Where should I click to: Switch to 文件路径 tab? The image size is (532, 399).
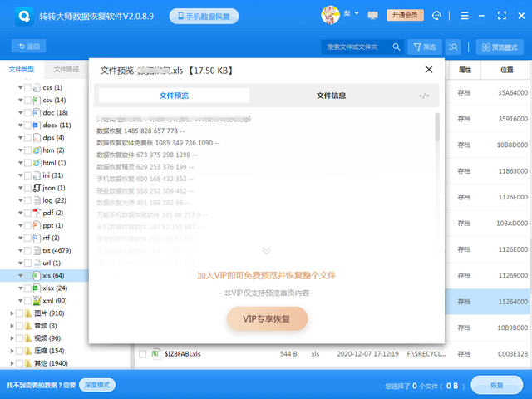tap(66, 70)
